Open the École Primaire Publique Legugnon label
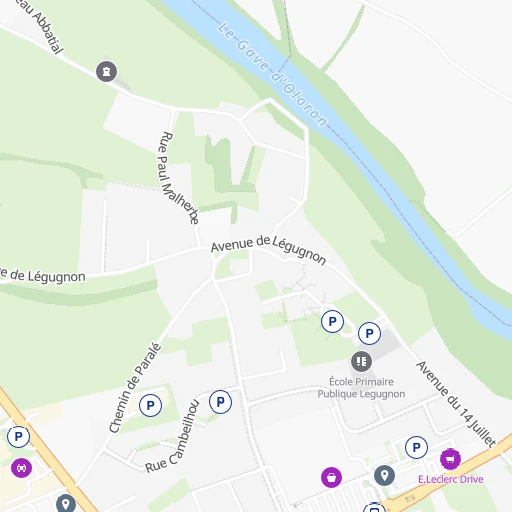The height and width of the screenshot is (512, 512). pos(361,388)
